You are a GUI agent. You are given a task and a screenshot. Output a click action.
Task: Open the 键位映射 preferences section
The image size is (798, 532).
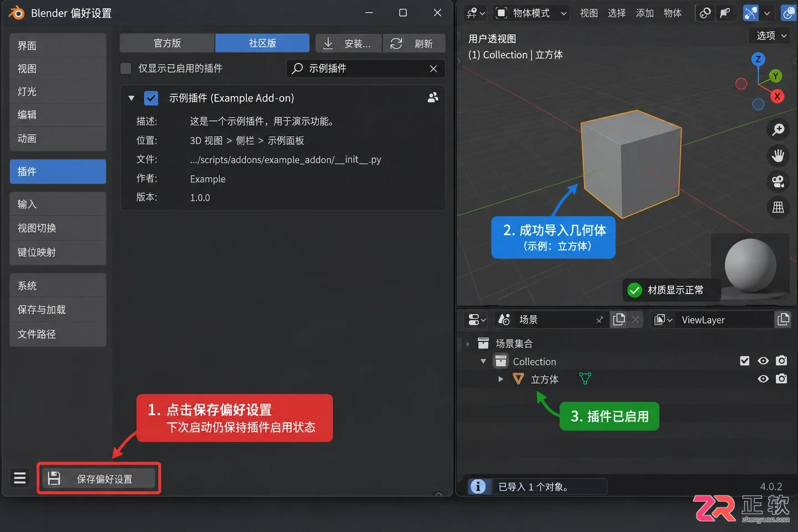tap(58, 252)
